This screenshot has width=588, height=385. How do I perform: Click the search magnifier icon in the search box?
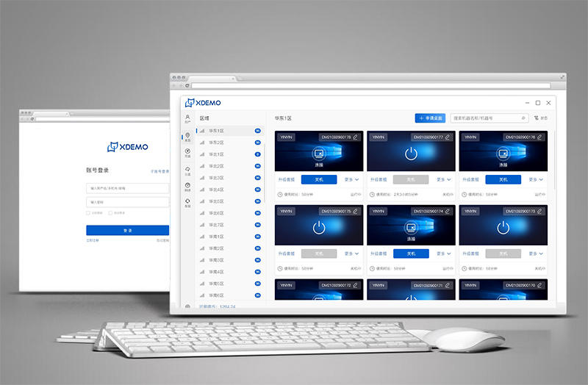(523, 118)
